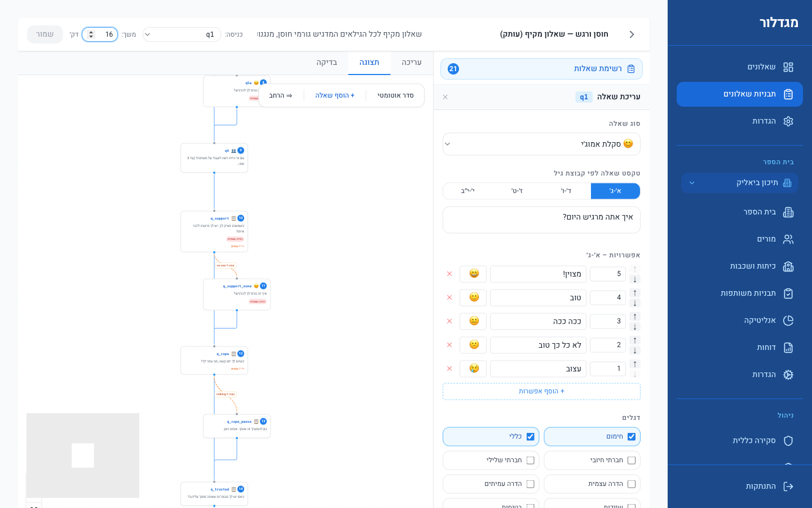The width and height of the screenshot is (812, 508).
Task: Open כיתות ושכבות school icon
Action: [x=788, y=266]
